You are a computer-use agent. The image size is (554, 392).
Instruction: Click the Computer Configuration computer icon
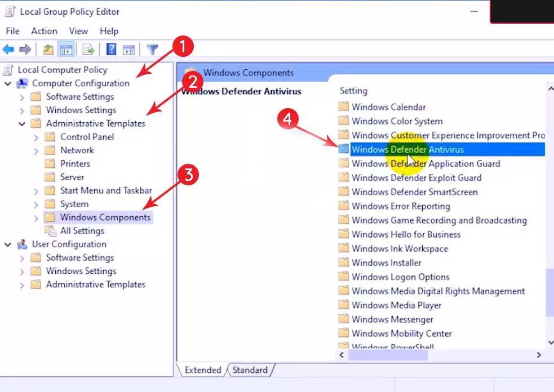[22, 84]
